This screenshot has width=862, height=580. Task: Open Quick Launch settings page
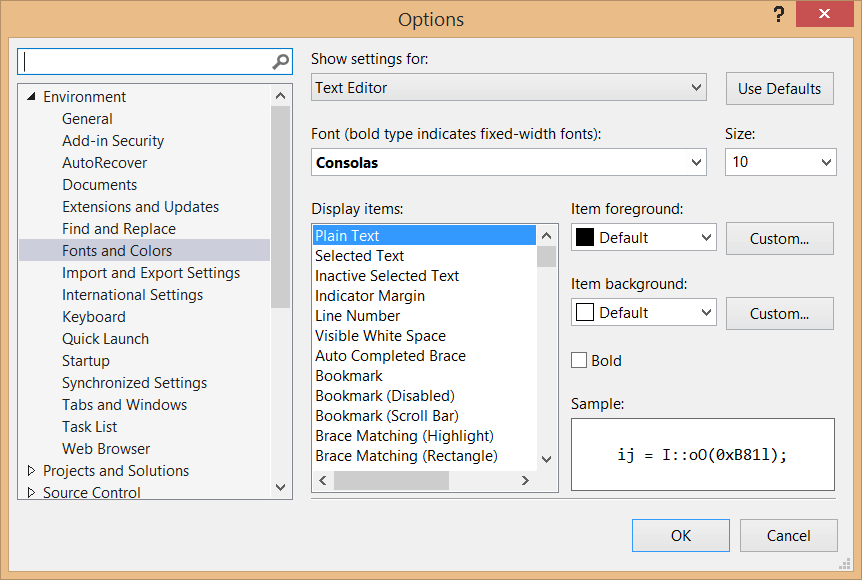click(106, 339)
